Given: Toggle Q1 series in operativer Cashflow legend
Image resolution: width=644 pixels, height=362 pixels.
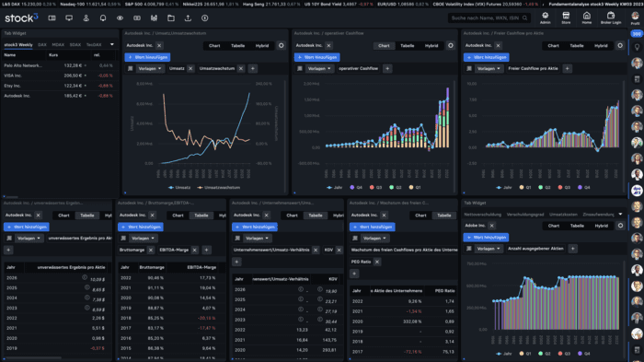Looking at the screenshot, I should [x=415, y=188].
